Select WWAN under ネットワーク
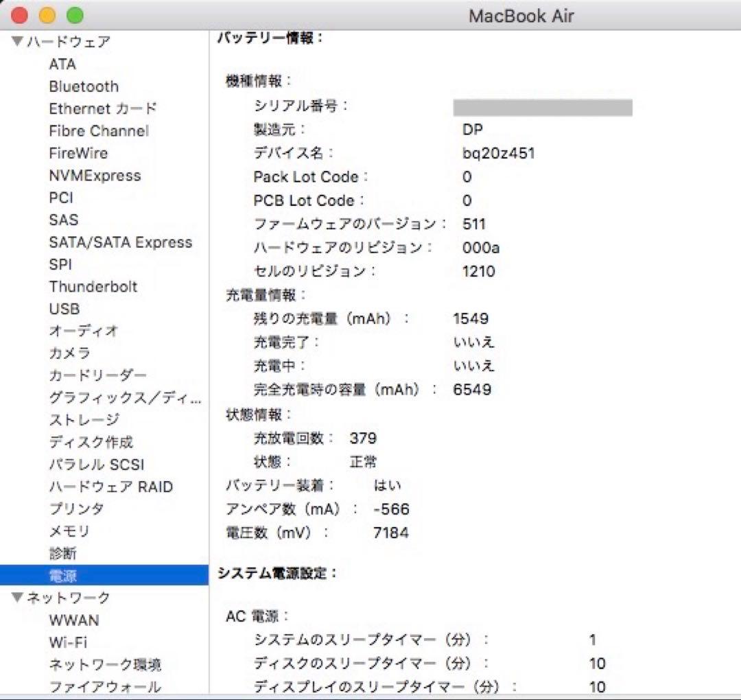The width and height of the screenshot is (741, 700). 73,620
